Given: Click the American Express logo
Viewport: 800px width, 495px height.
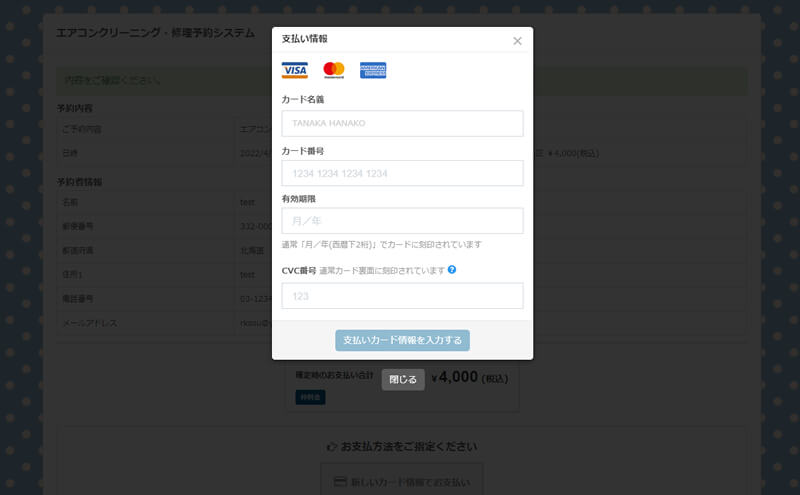Looking at the screenshot, I should click(373, 70).
